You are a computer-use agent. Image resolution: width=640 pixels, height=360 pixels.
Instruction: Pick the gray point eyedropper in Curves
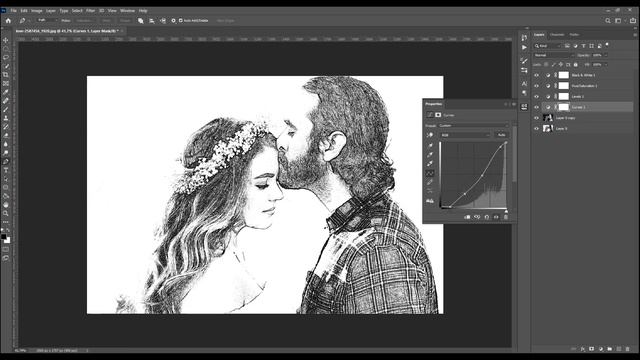[430, 155]
